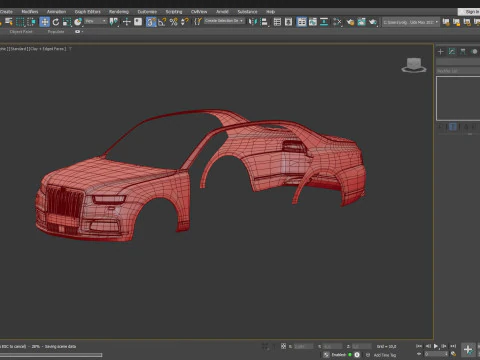Image resolution: width=480 pixels, height=360 pixels.
Task: Click Add Time Tag label
Action: (385, 355)
